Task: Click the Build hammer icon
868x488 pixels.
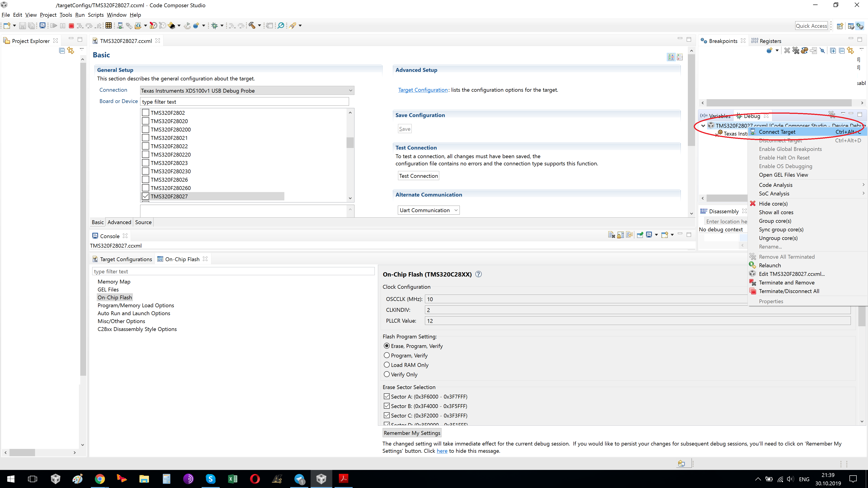Action: pos(252,26)
